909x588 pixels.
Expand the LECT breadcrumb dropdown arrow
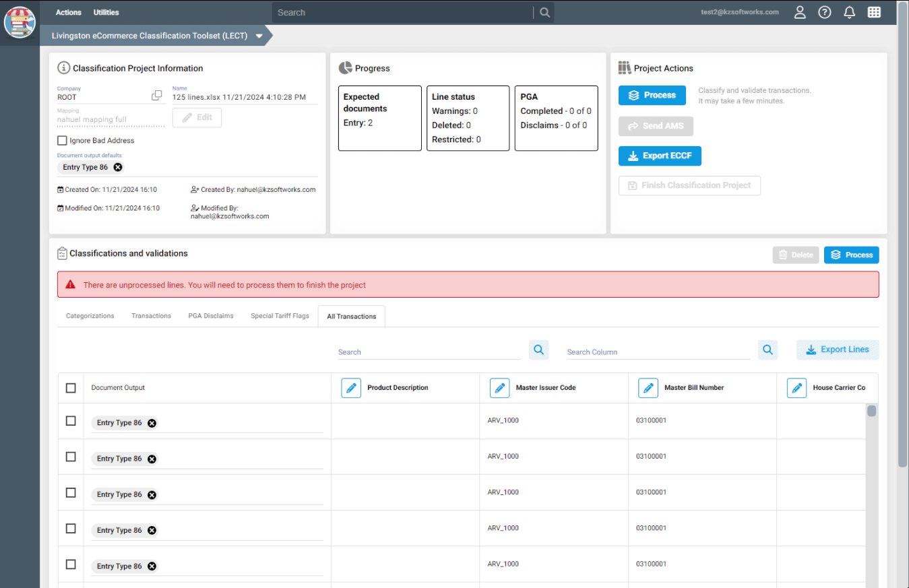259,36
